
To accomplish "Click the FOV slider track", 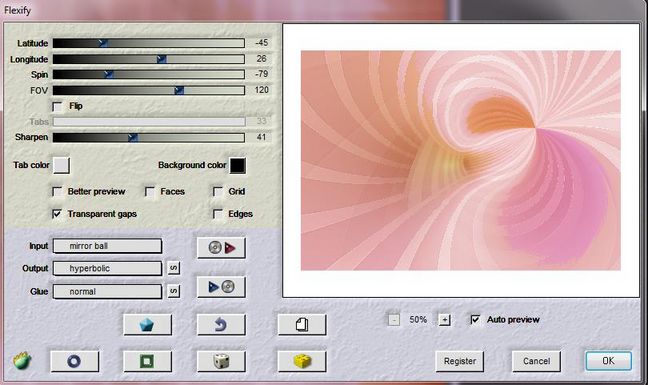I will pos(149,90).
